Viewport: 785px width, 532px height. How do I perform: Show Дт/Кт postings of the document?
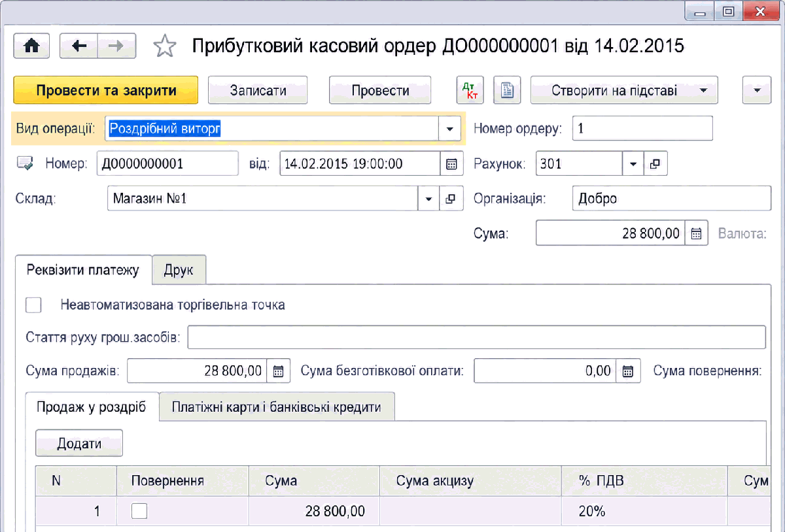(470, 90)
